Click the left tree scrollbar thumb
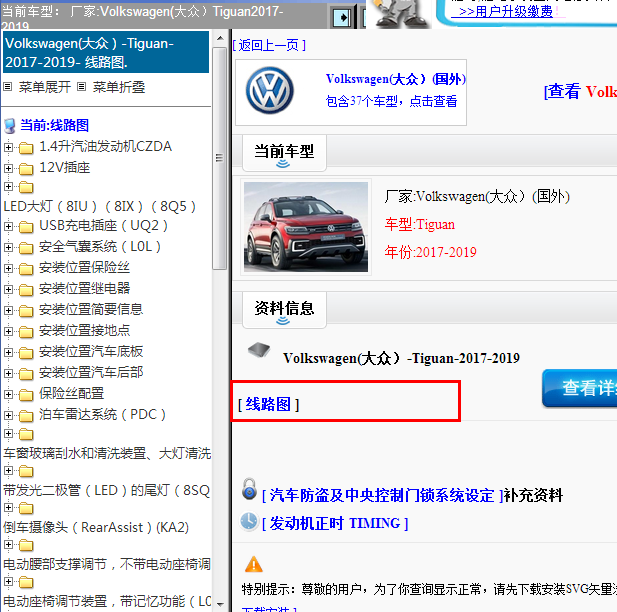Image resolution: width=617 pixels, height=612 pixels. (219, 158)
